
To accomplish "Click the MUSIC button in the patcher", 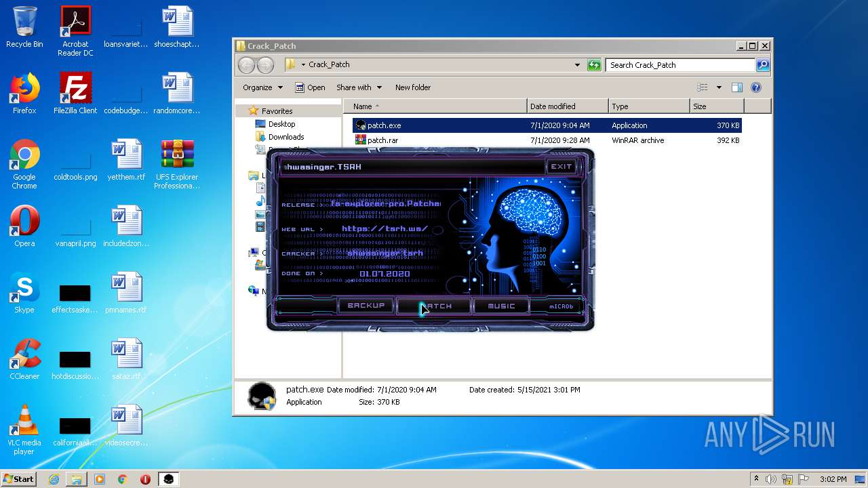I will (501, 306).
